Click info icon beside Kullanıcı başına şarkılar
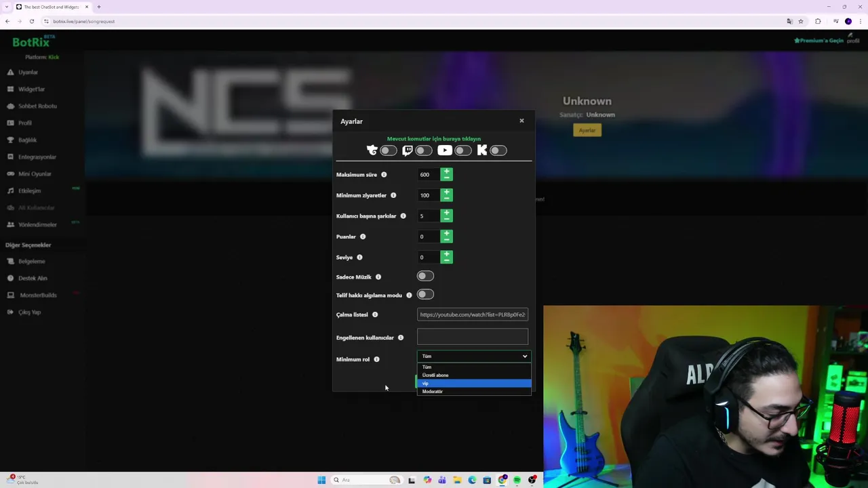Viewport: 868px width, 488px height. [403, 216]
